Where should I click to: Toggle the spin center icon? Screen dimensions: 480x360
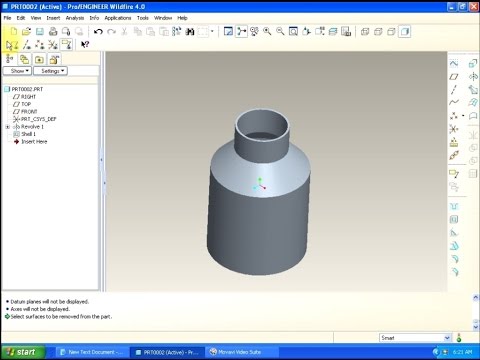[x=241, y=32]
